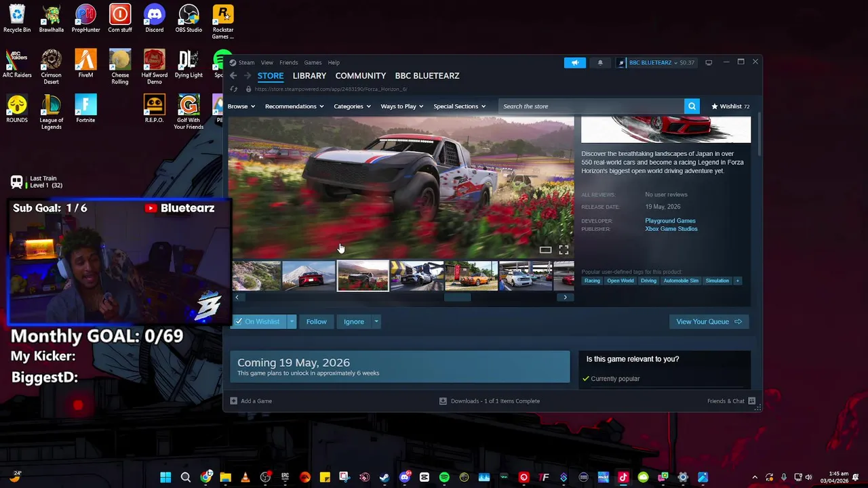Open Ignore options dropdown arrow
Viewport: 868px width, 488px height.
(x=376, y=322)
